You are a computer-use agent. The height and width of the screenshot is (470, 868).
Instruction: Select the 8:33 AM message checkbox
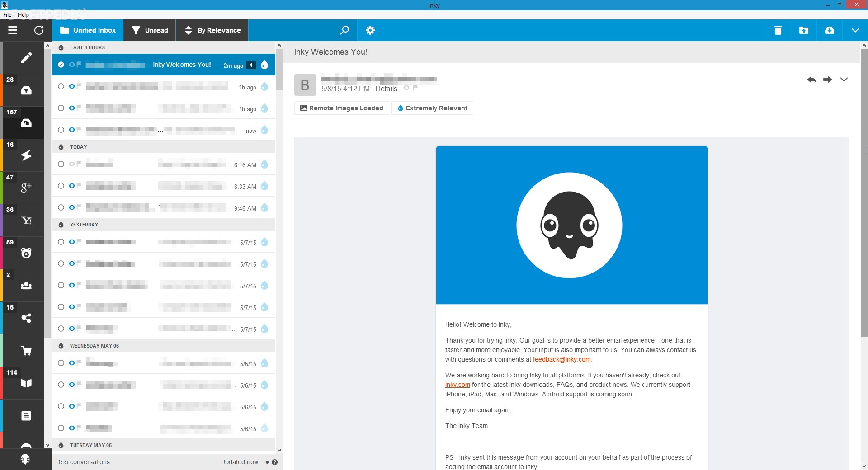click(x=61, y=186)
